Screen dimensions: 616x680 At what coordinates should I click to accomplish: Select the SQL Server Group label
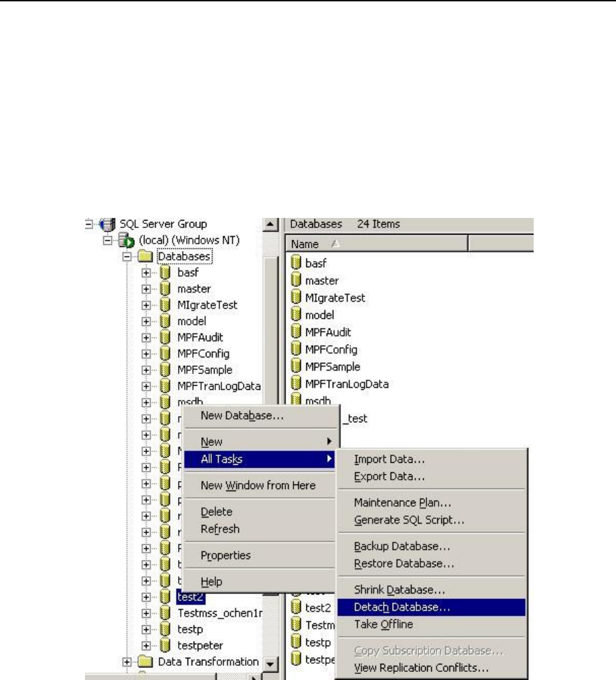(163, 224)
